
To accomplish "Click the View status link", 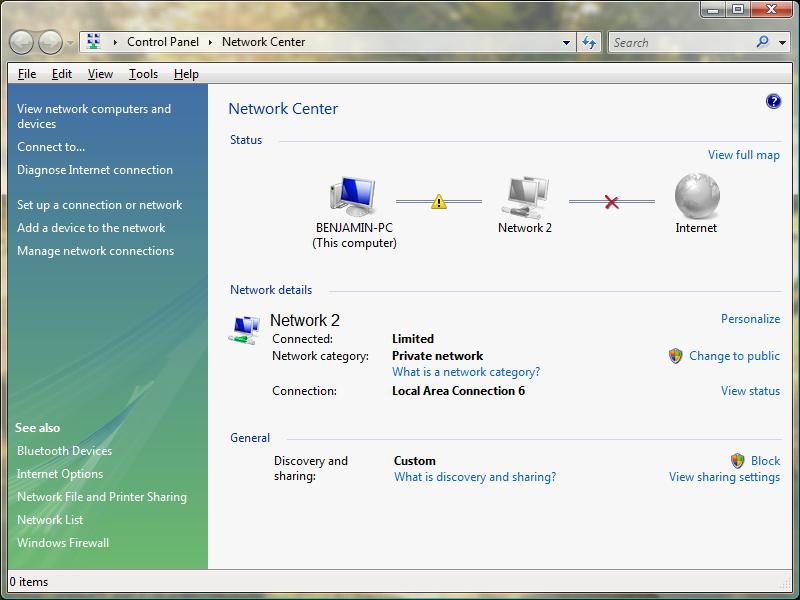I will point(751,391).
